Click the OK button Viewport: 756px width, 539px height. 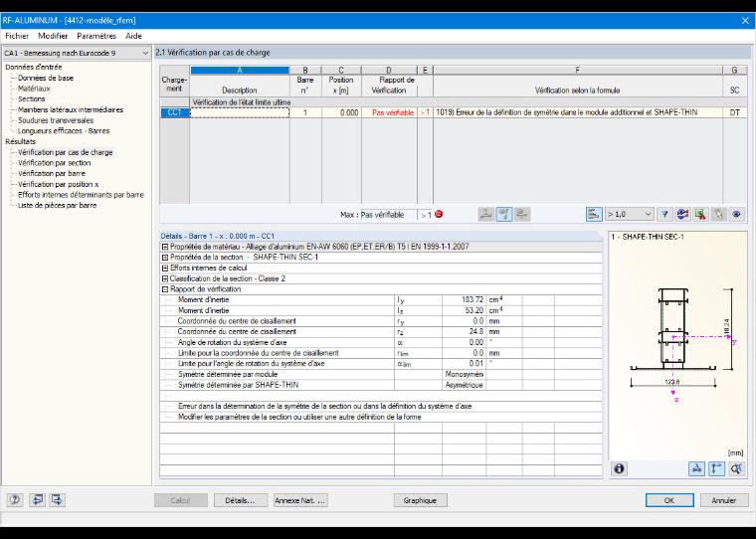(x=669, y=500)
